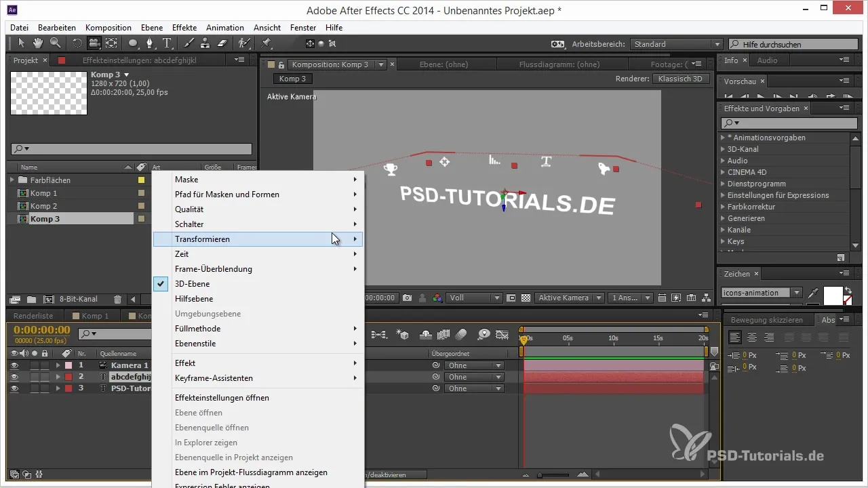
Task: Open Arbeitsbereich Standard dropdown
Action: [676, 44]
